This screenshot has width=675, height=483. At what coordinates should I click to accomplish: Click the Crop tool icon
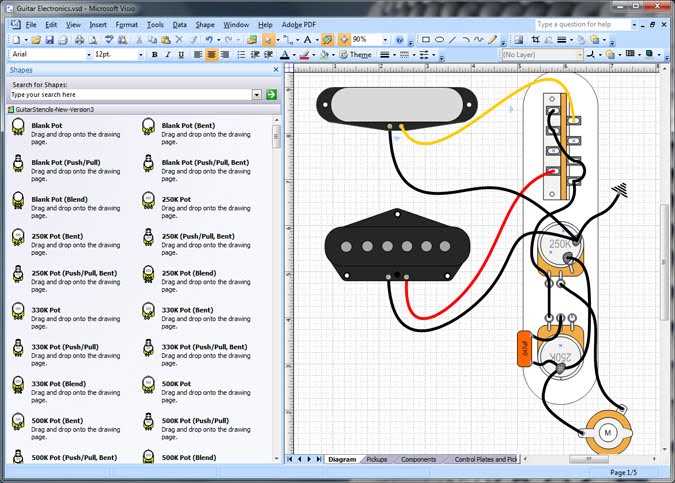point(535,40)
